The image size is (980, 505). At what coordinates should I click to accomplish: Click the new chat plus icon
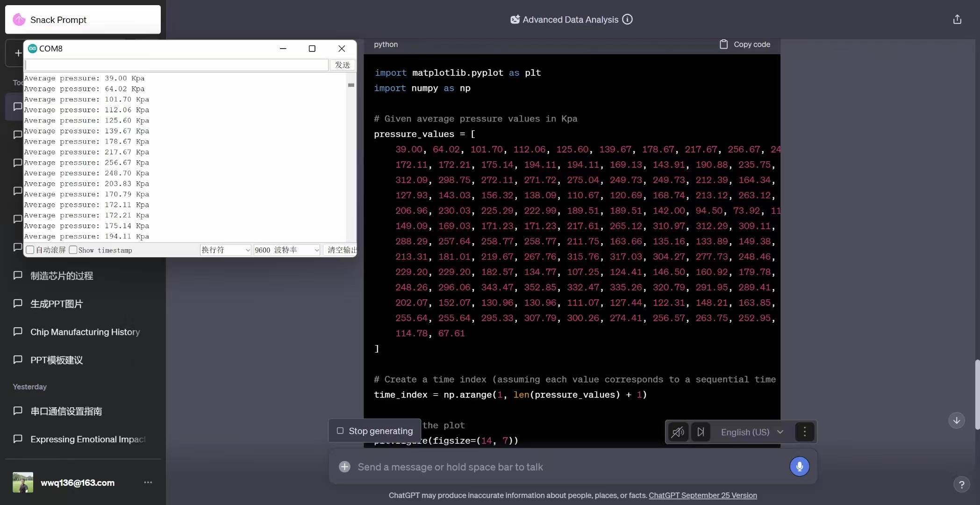pyautogui.click(x=18, y=53)
